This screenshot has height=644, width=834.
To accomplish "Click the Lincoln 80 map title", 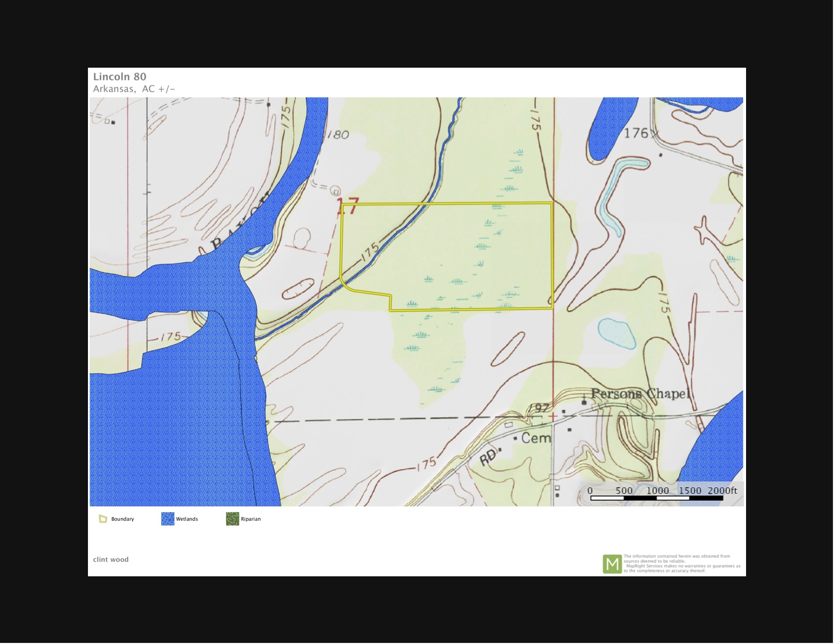I will click(120, 77).
